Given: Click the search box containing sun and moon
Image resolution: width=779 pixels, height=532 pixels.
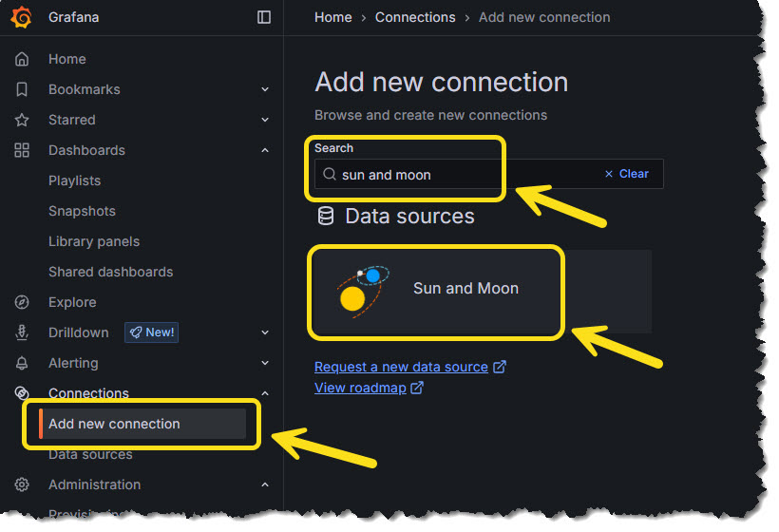Looking at the screenshot, I should (489, 174).
